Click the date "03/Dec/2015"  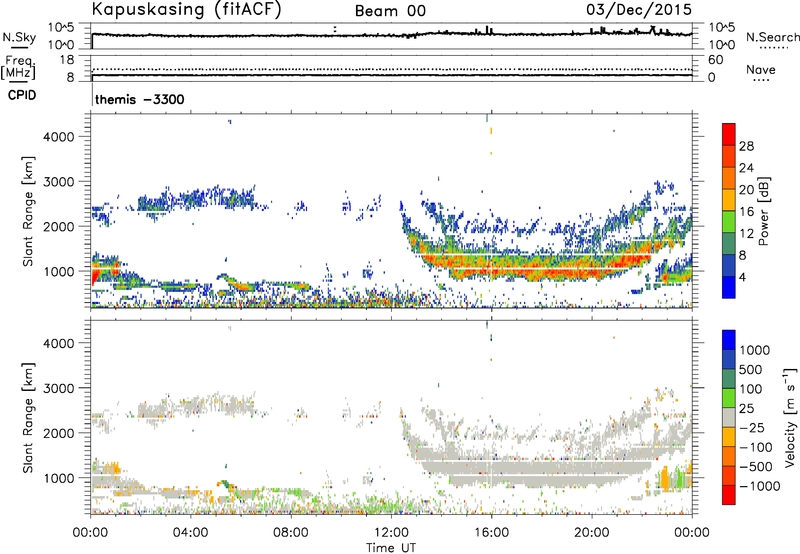pyautogui.click(x=639, y=10)
